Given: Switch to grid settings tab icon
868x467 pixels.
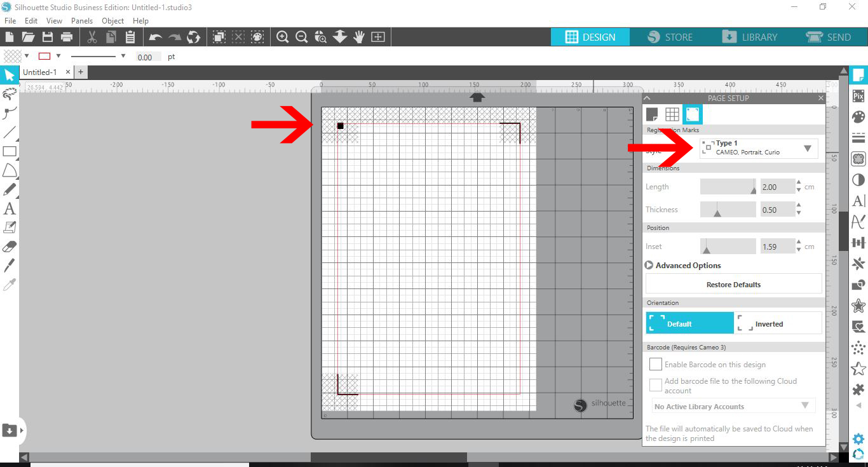Looking at the screenshot, I should (x=672, y=114).
